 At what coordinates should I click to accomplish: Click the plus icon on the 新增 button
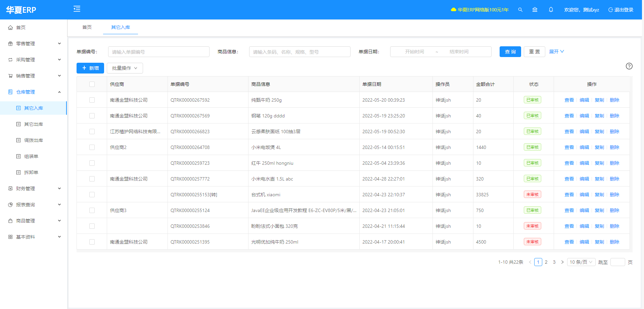click(x=84, y=68)
